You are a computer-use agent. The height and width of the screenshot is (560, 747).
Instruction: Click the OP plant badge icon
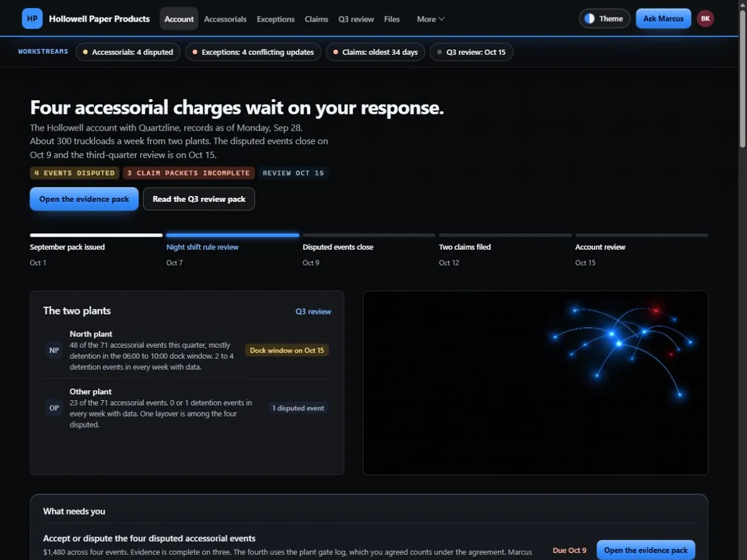click(x=54, y=408)
